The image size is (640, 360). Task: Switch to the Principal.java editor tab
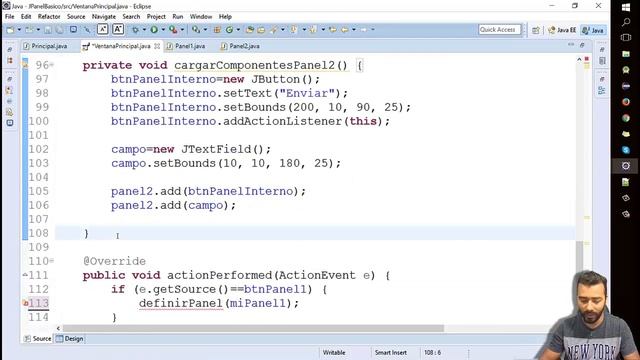[45, 46]
